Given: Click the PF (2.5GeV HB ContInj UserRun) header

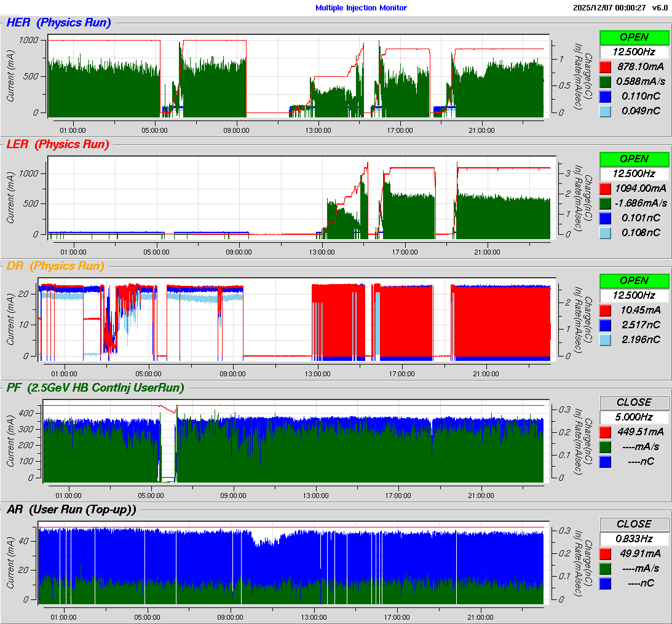Looking at the screenshot, I should (95, 387).
